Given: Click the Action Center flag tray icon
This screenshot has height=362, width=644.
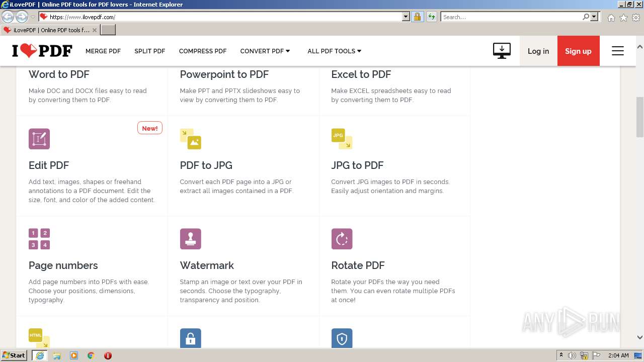Looking at the screenshot, I should (596, 355).
